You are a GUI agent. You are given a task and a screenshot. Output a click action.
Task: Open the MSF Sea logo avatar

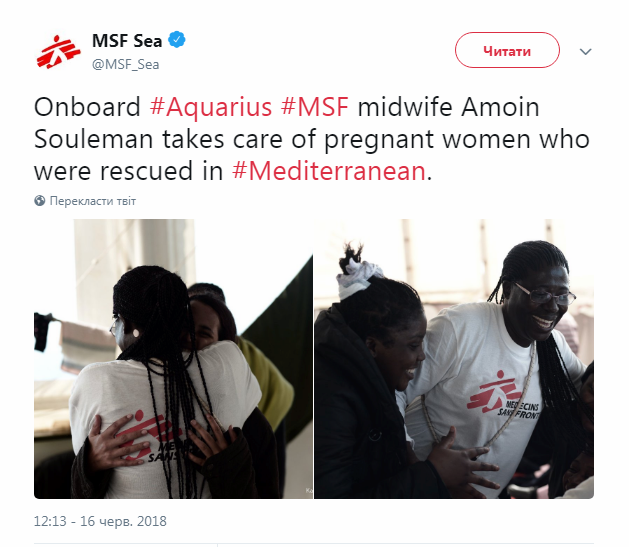point(58,52)
